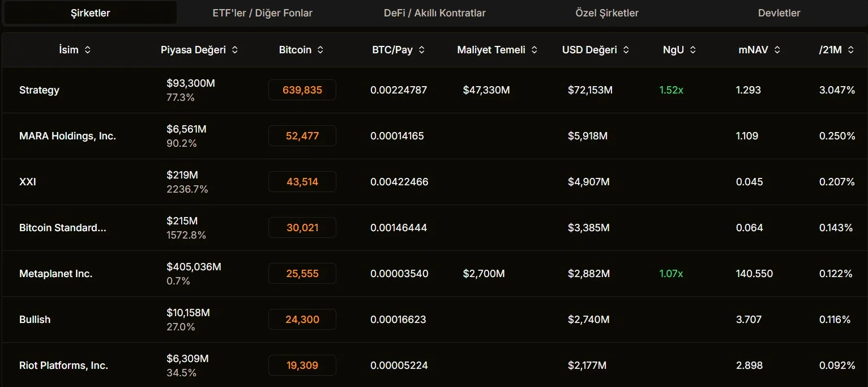868x387 pixels.
Task: Sort by İsim column arrows icon
Action: click(x=88, y=50)
